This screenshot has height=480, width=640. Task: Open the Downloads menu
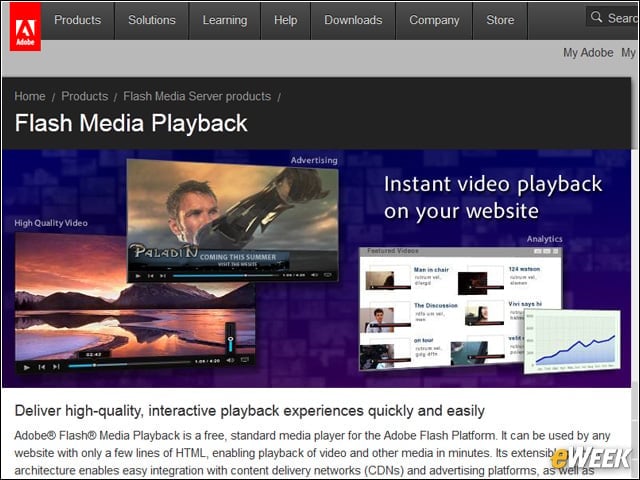(x=353, y=20)
